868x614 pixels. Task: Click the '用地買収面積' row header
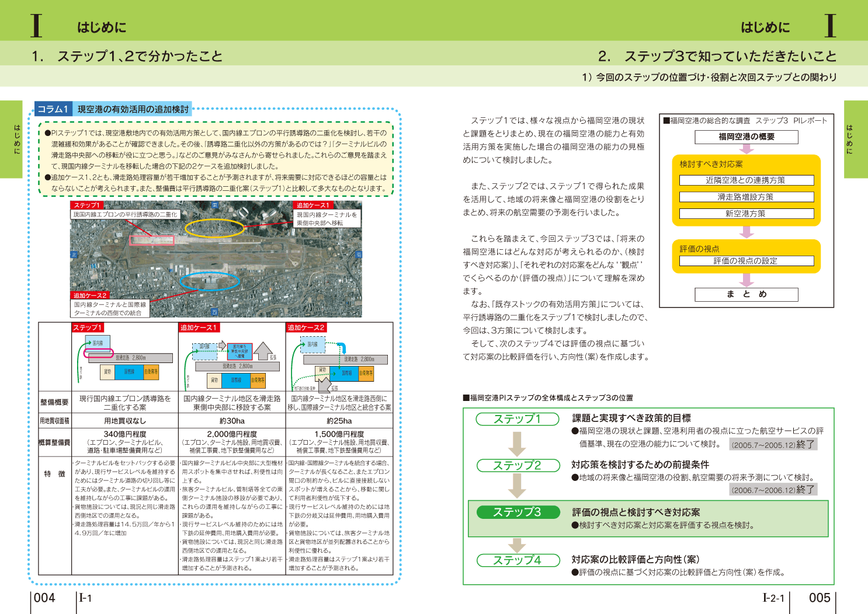[54, 421]
